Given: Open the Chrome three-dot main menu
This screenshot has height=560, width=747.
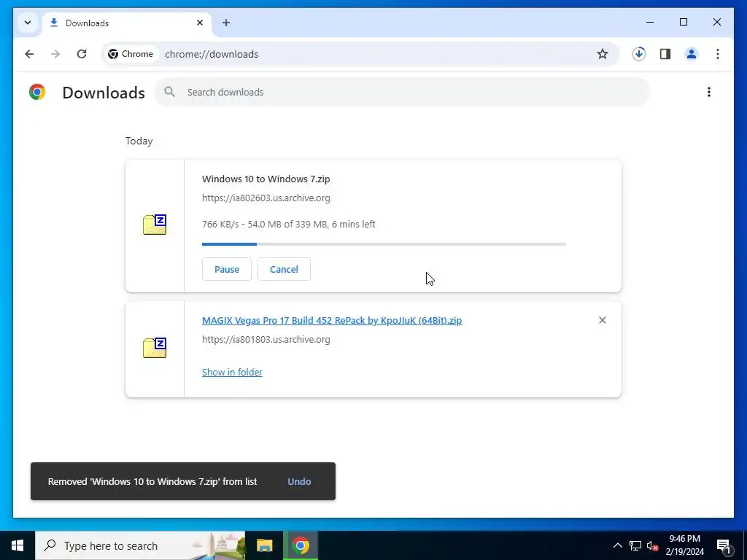Looking at the screenshot, I should 718,54.
